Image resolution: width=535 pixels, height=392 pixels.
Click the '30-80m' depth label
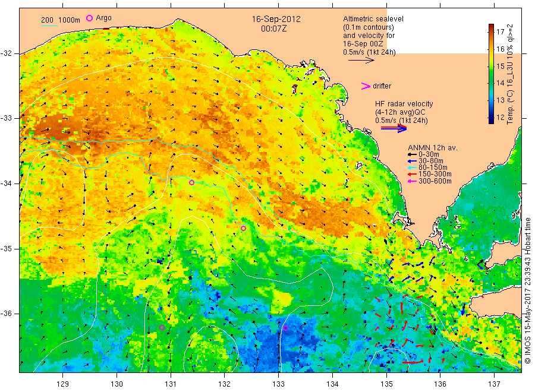coord(431,161)
